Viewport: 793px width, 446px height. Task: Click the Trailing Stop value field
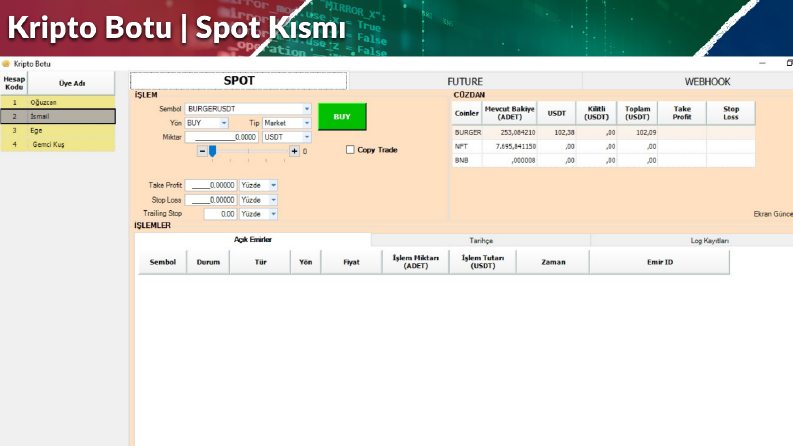220,214
